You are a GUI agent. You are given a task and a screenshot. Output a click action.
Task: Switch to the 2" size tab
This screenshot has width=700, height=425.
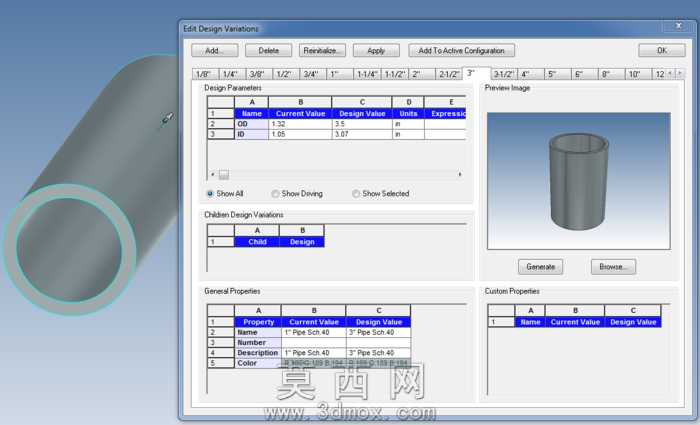pyautogui.click(x=421, y=74)
